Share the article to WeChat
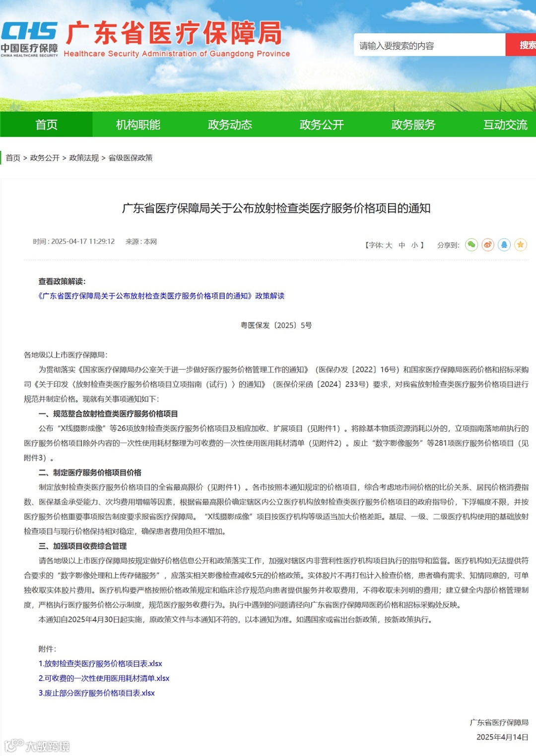Image resolution: width=536 pixels, height=756 pixels. tap(471, 245)
